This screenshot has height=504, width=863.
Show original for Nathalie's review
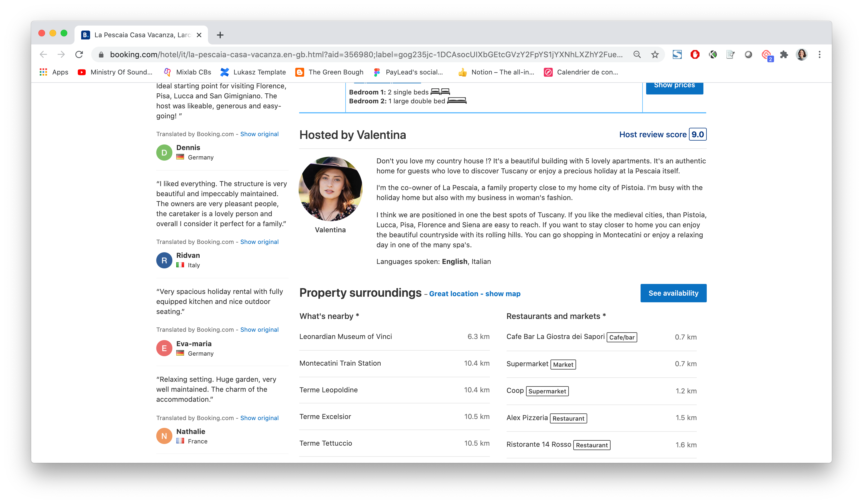[259, 418]
